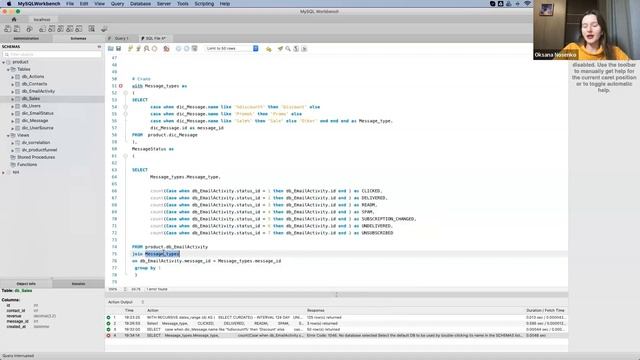Viewport: 640px width, 360px height.
Task: Expand the dic_Message table
Action: 13,121
